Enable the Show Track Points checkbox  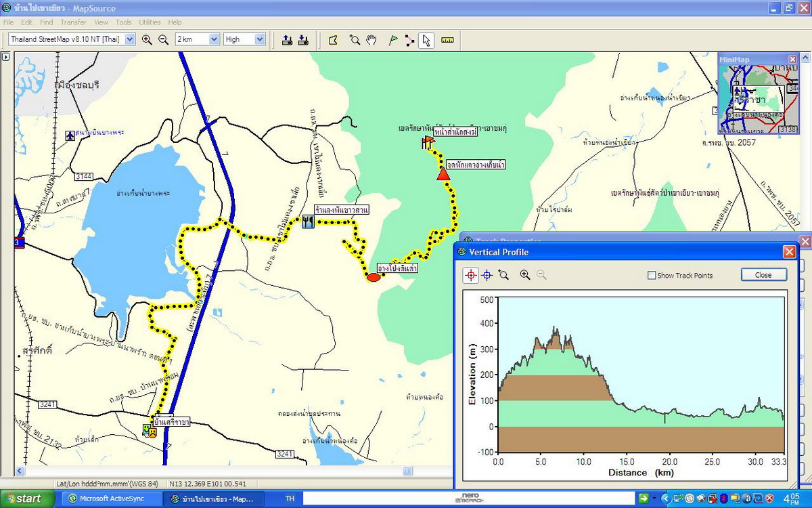652,276
